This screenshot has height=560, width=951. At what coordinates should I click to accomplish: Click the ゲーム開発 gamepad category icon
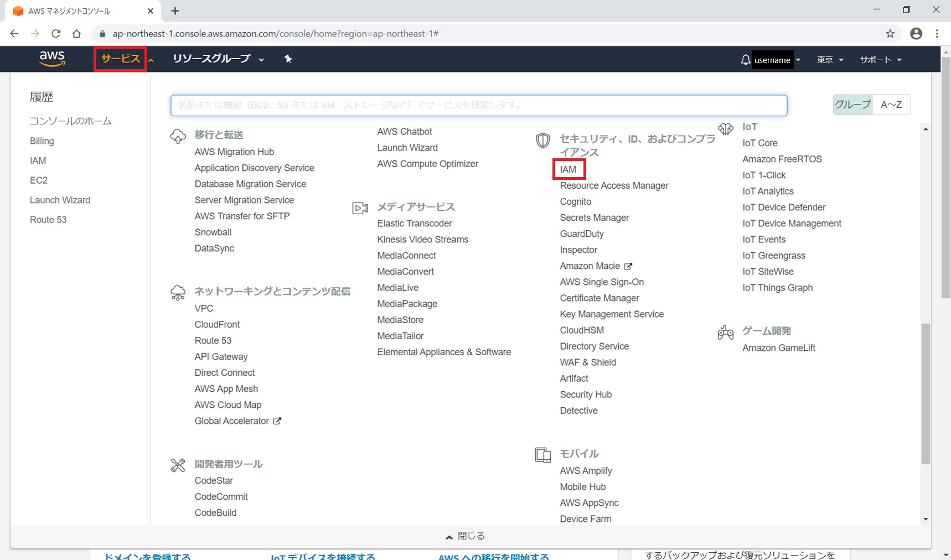point(726,332)
